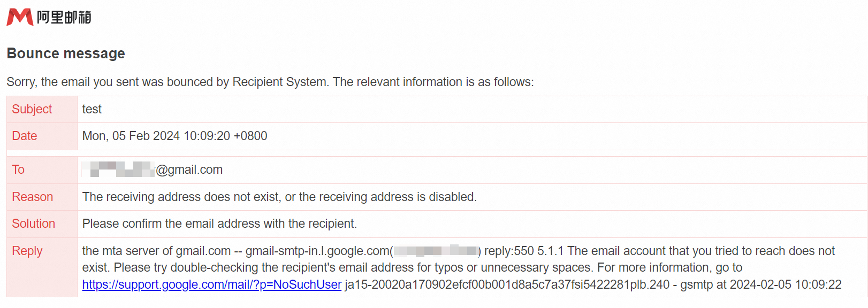Select the Subject label cell
Screen dimensions: 868x308
(x=42, y=109)
